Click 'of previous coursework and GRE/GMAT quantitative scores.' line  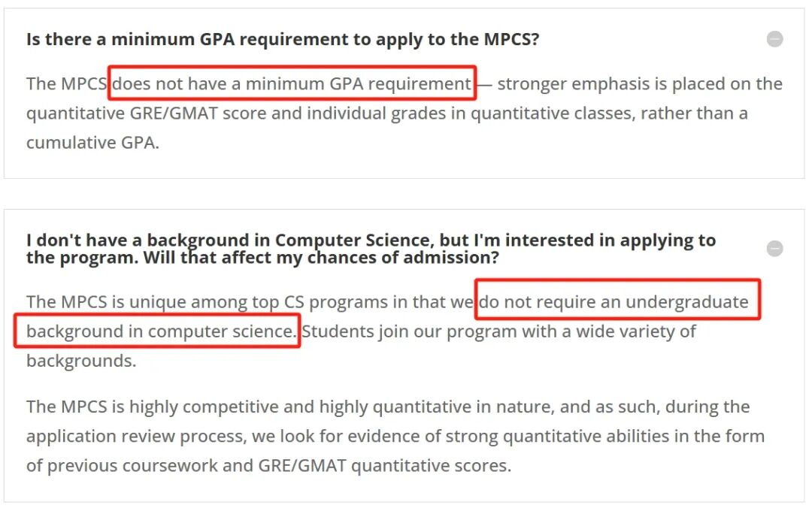[268, 466]
